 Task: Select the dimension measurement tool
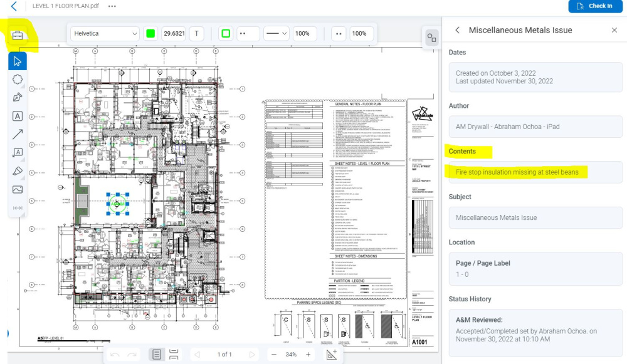point(17,208)
